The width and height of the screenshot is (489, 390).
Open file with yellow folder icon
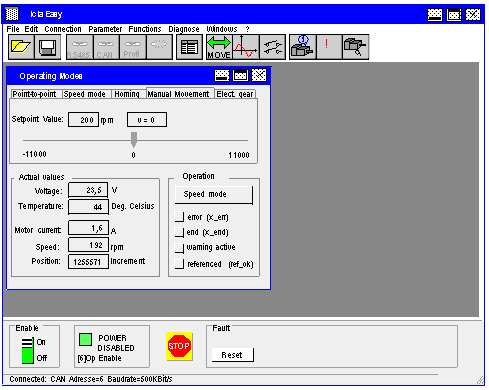[x=21, y=47]
